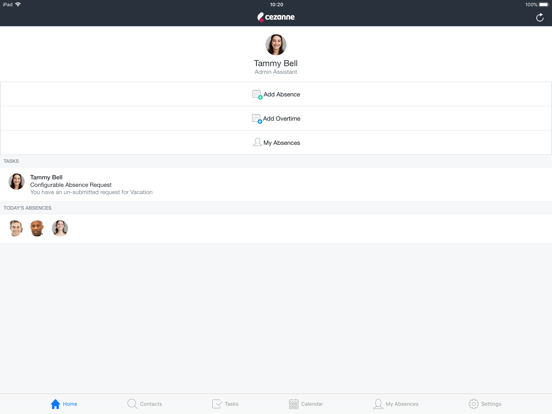Switch to the Contacts tab
Screen dimensions: 552x414
coord(144,404)
